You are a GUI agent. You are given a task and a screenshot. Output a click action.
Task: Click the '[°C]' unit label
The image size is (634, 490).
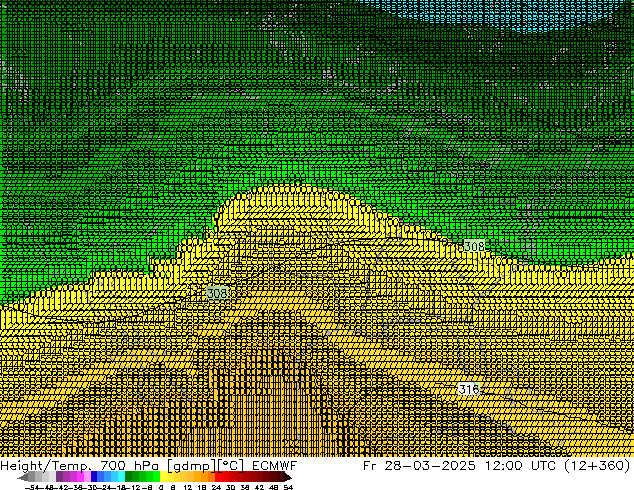pyautogui.click(x=231, y=466)
